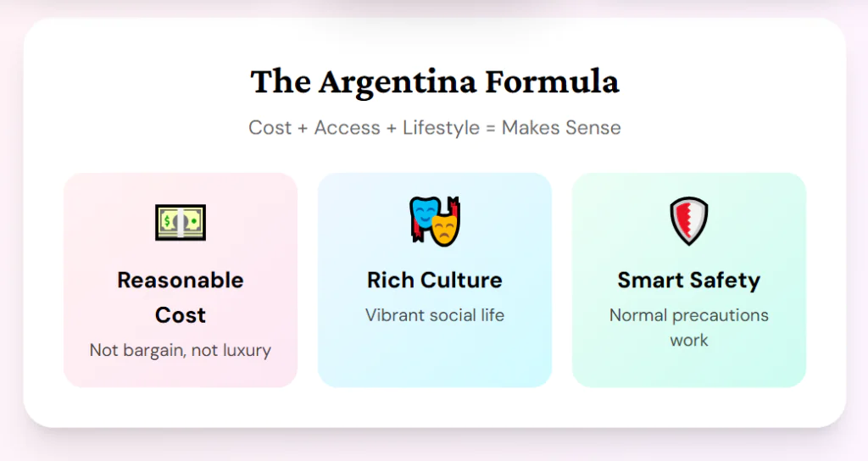Click "Makes Sense" in the formula subtitle
Screen dimensions: 868x461
561,128
